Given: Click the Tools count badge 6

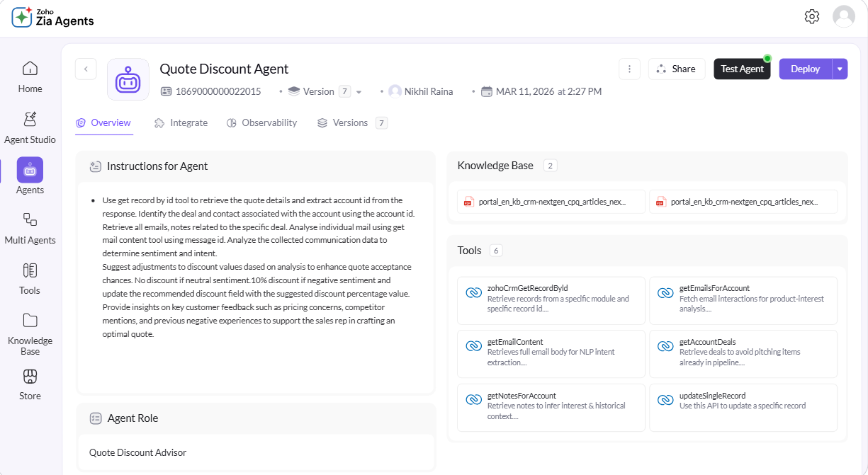Looking at the screenshot, I should 496,251.
